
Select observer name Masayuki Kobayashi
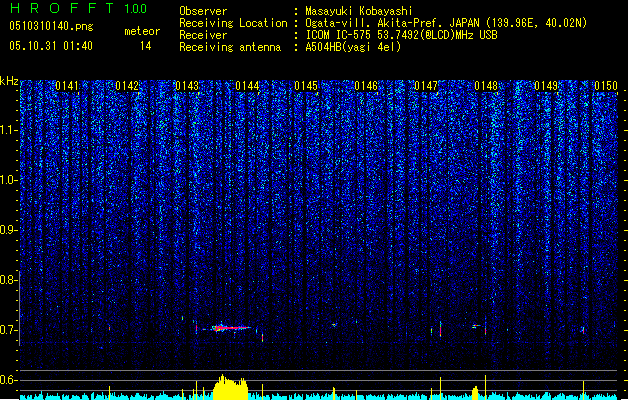[x=359, y=11]
